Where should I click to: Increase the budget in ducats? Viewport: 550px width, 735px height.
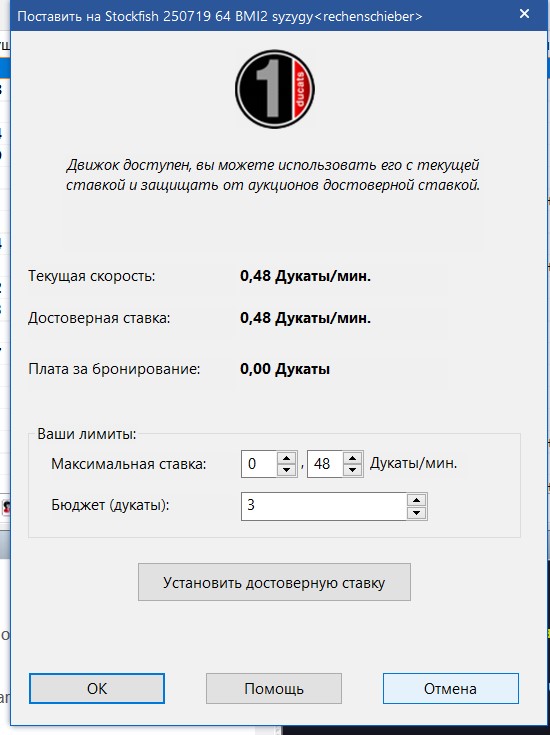tap(416, 500)
